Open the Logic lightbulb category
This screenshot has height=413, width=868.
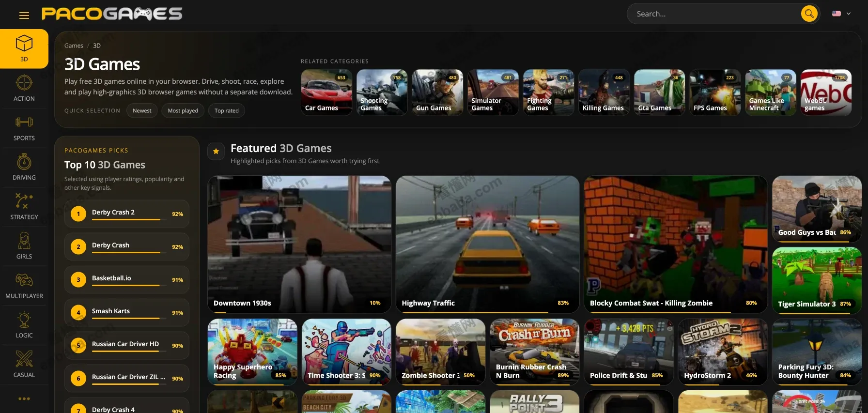24,325
